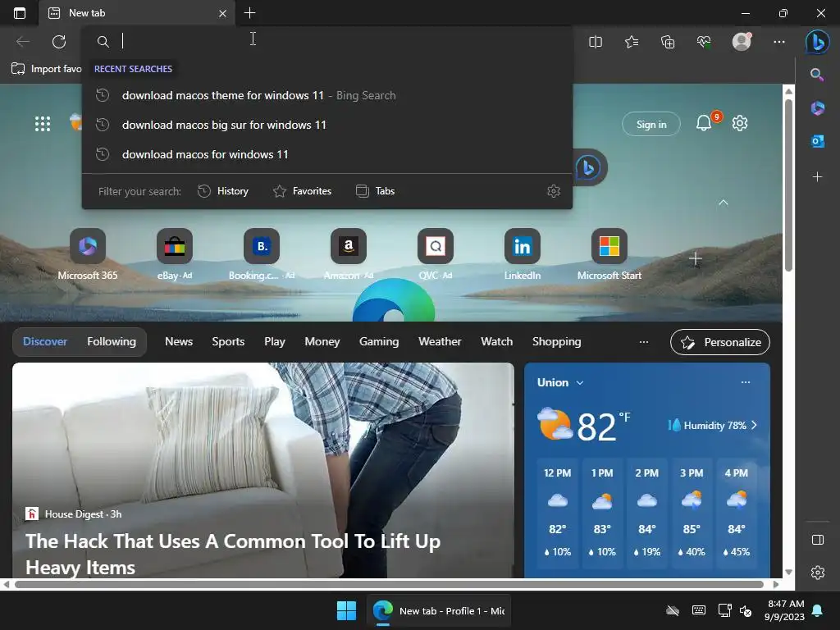Select 'download macos for windows 11' suggestion
840x630 pixels.
(326, 154)
